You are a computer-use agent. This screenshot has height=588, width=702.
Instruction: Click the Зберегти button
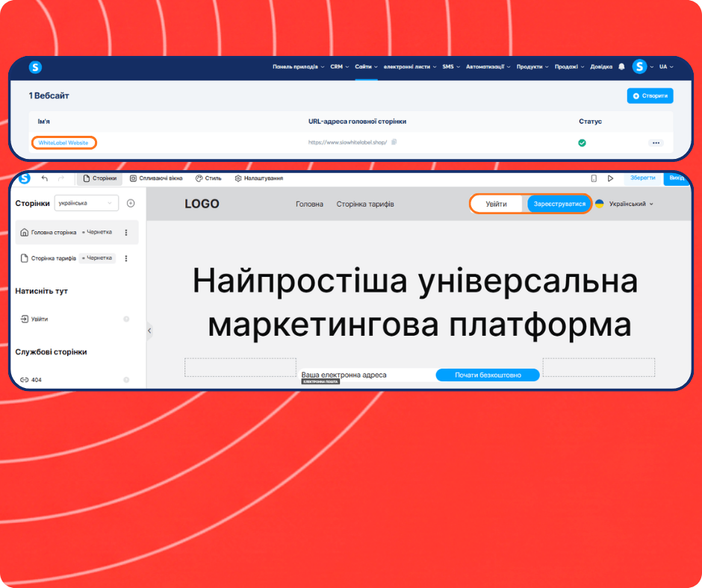pos(642,178)
